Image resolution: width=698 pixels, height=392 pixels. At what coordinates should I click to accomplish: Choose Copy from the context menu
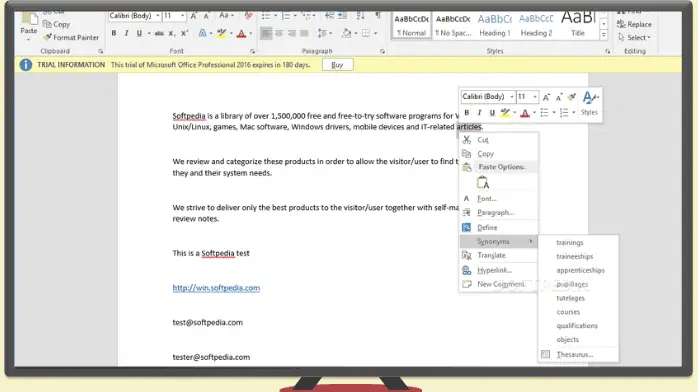coord(499,154)
